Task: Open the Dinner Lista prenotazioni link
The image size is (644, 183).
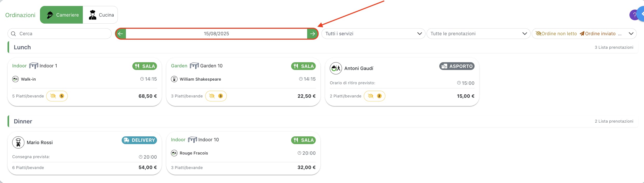Action: coord(614,121)
